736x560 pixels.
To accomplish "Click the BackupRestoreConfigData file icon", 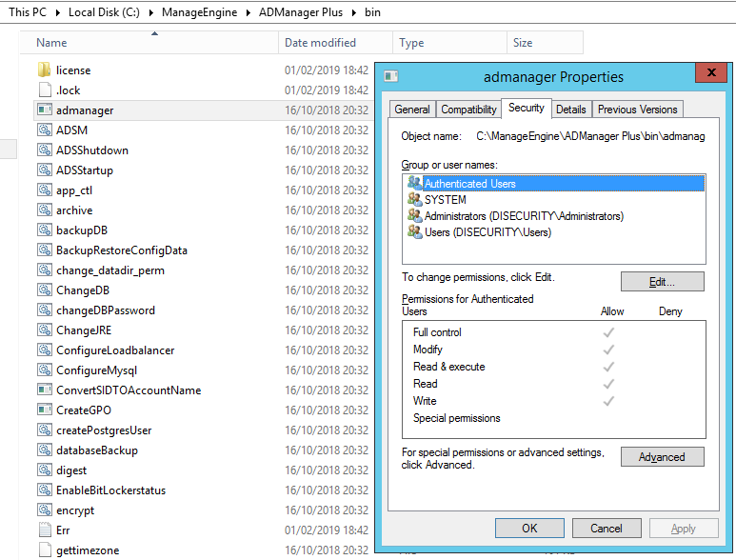I will pos(45,250).
